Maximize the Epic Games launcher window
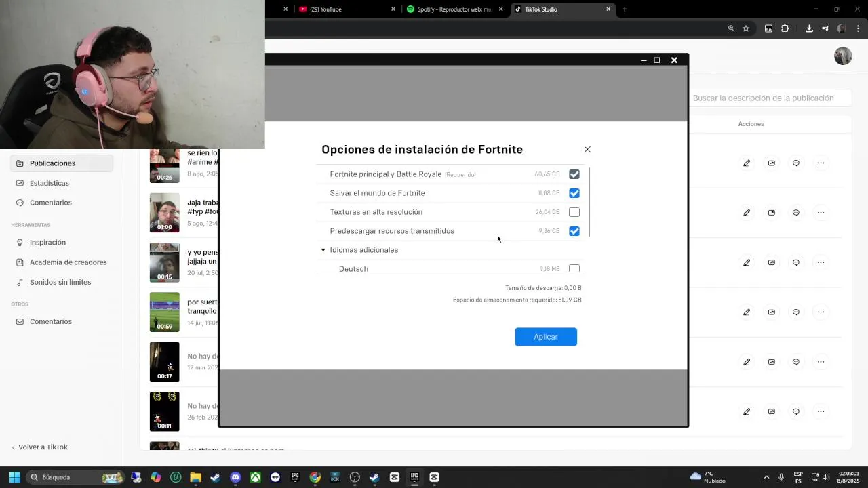 click(x=657, y=60)
